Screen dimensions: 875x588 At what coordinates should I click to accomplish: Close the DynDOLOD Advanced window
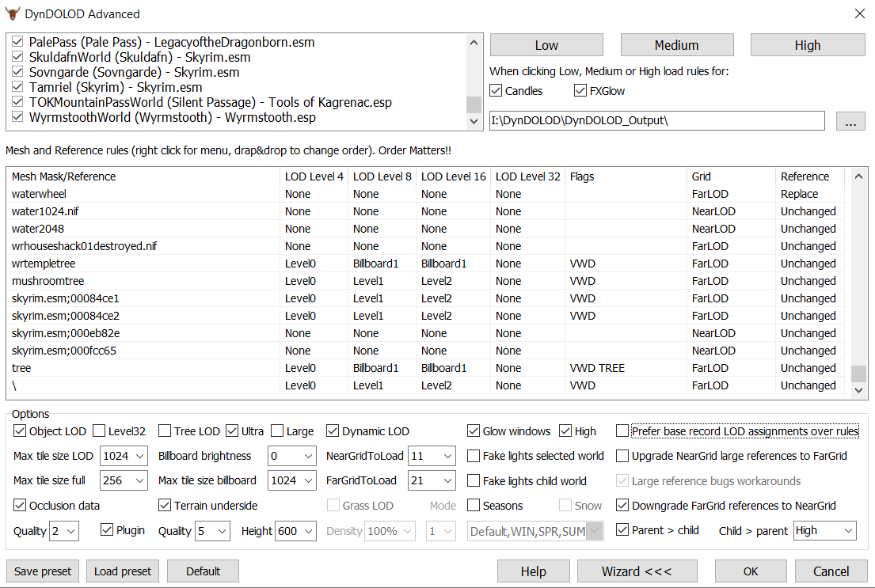tap(860, 13)
